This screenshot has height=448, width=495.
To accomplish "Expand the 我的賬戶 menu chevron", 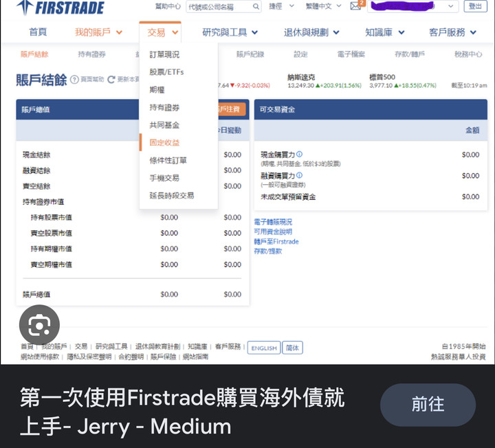I will (x=119, y=32).
